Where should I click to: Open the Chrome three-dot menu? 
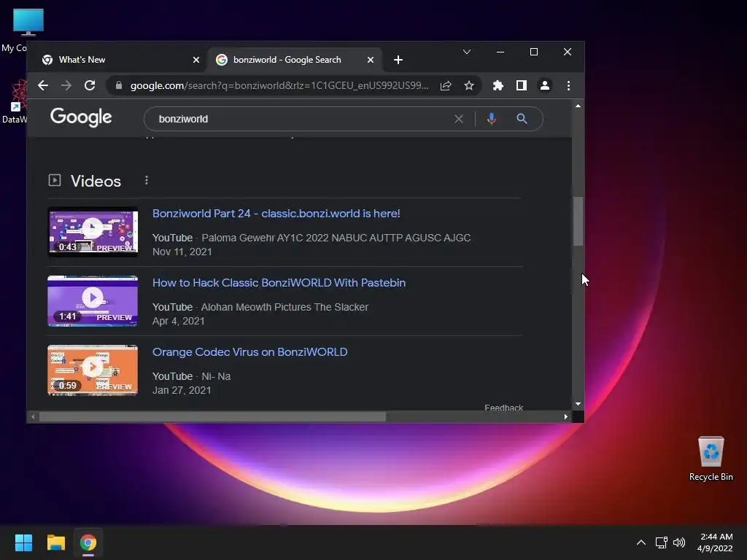(568, 85)
